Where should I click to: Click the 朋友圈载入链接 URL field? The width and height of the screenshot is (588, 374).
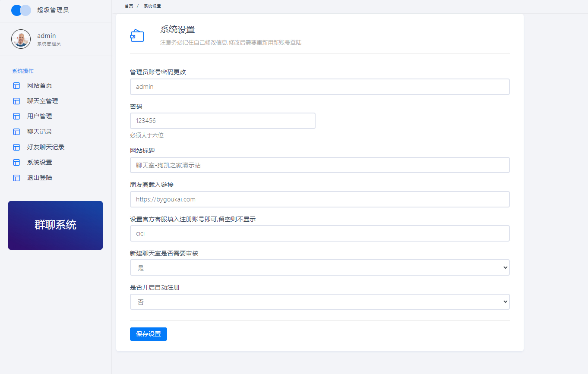[319, 199]
